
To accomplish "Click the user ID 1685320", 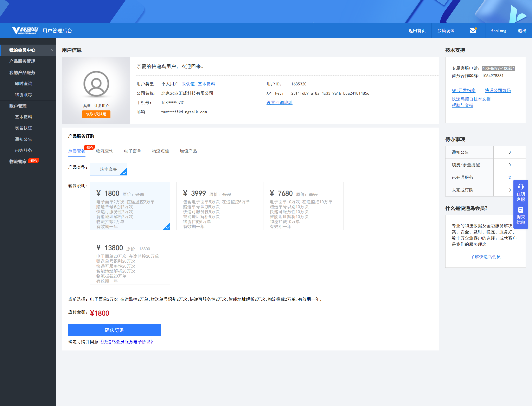I will (299, 84).
